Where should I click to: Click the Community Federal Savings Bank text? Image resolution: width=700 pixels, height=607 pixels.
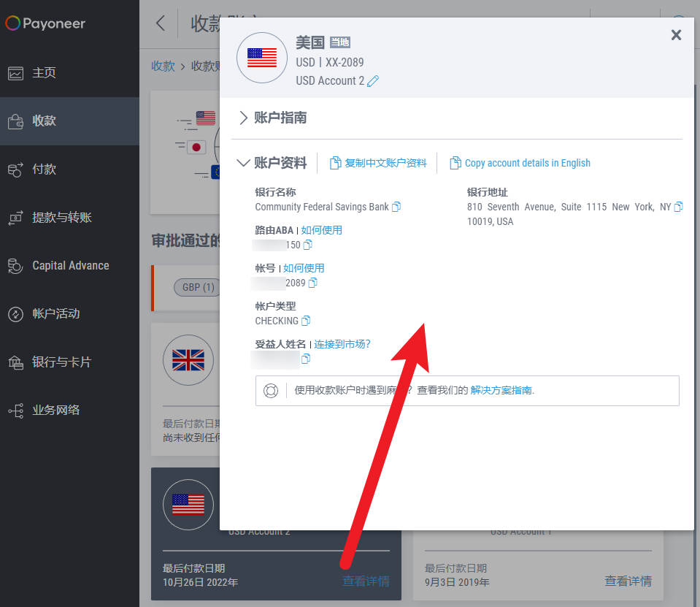pos(322,207)
